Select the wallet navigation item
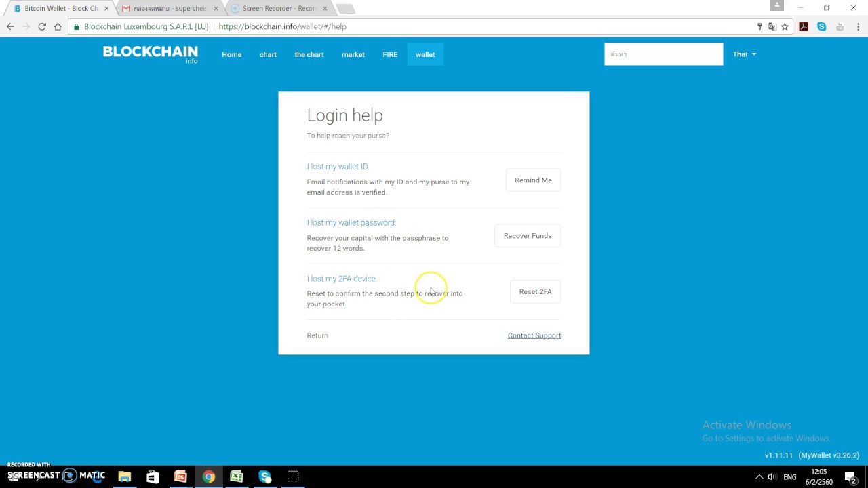Viewport: 868px width, 488px height. 425,54
